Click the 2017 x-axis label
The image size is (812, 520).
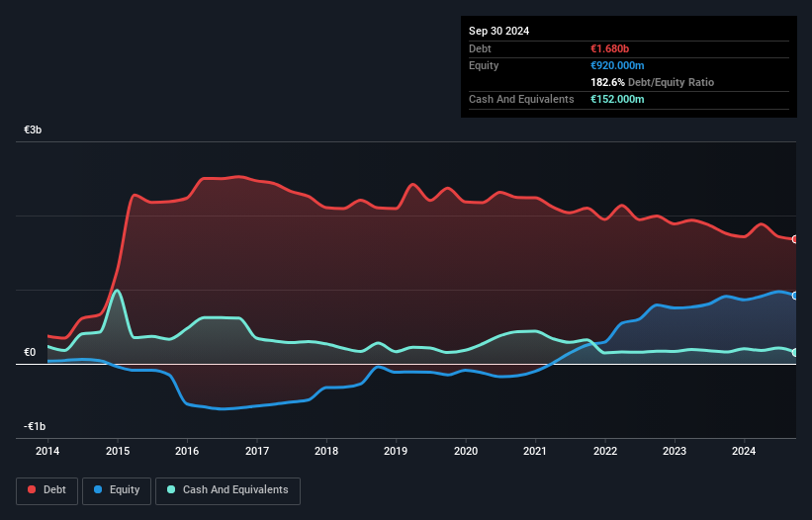257,451
